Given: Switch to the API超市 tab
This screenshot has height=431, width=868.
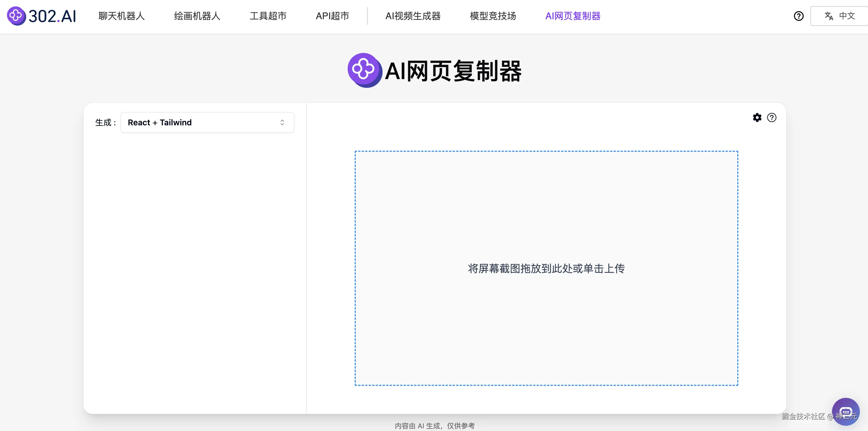Looking at the screenshot, I should pyautogui.click(x=332, y=16).
